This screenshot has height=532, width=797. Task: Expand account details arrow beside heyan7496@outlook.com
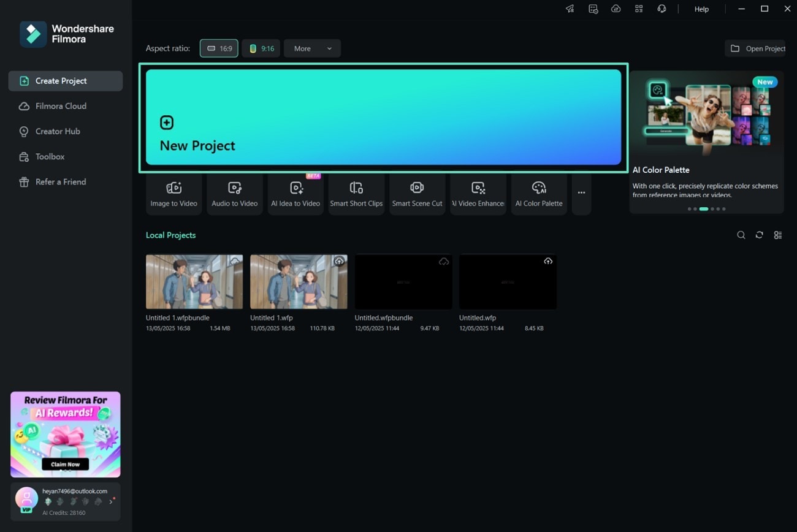[111, 501]
